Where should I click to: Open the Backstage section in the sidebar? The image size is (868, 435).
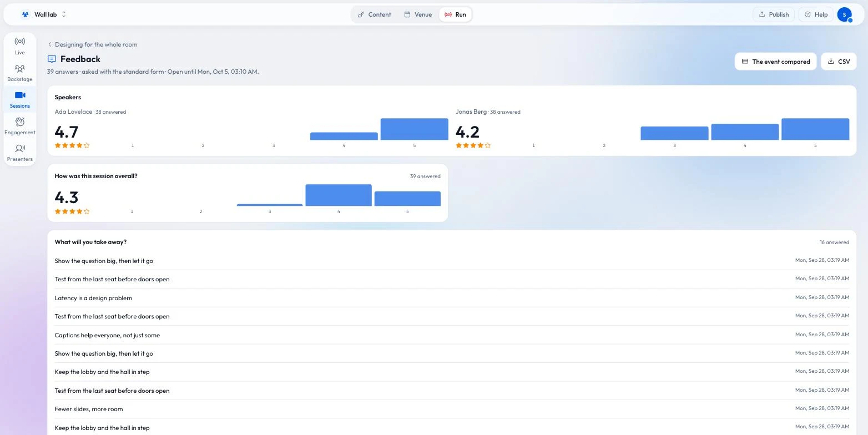pyautogui.click(x=20, y=72)
